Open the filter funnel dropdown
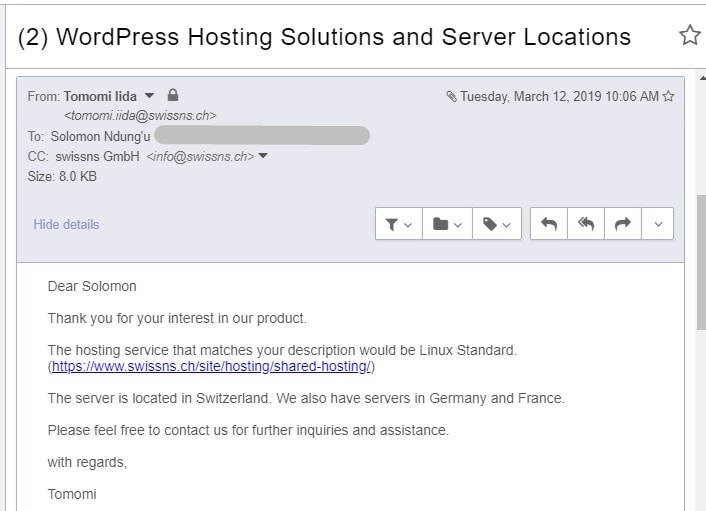 coord(398,224)
